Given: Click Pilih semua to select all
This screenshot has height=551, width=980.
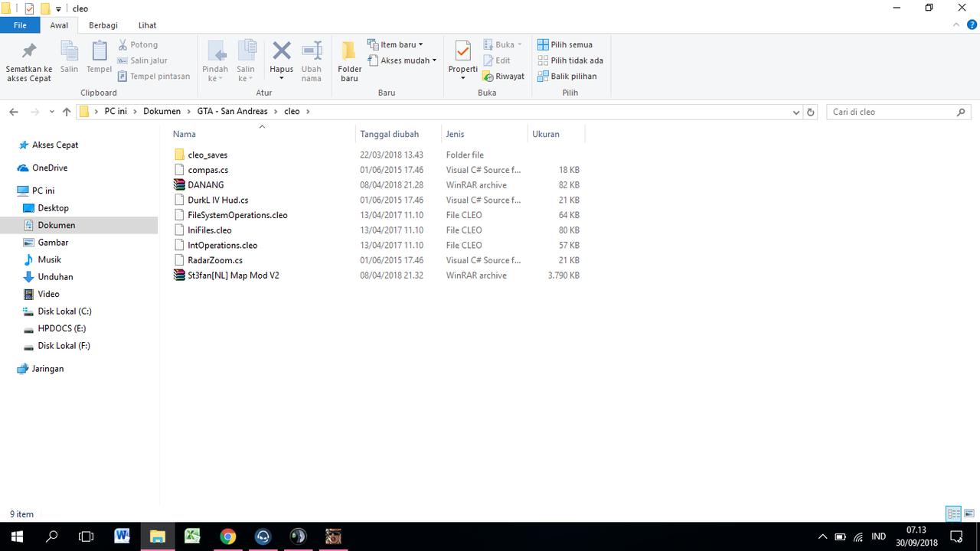Looking at the screenshot, I should click(565, 45).
